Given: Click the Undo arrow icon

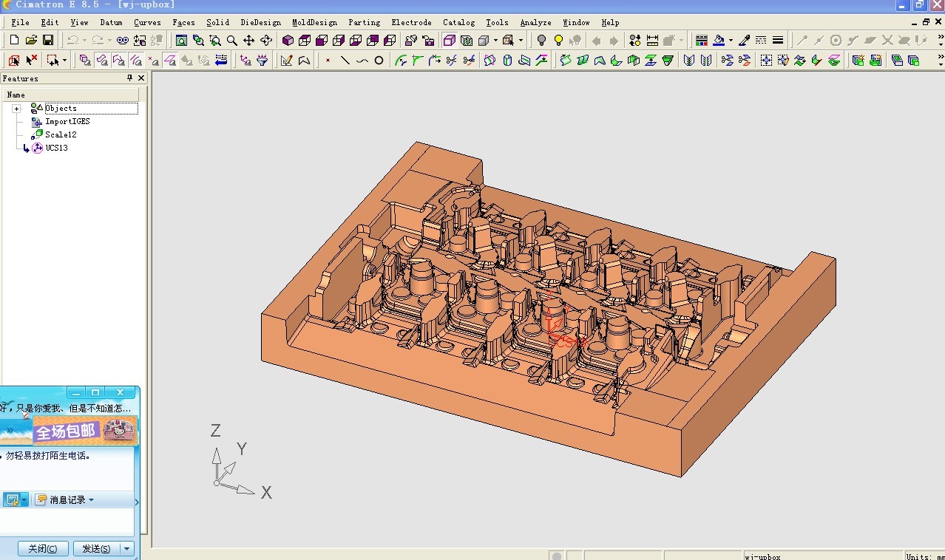Looking at the screenshot, I should point(72,40).
